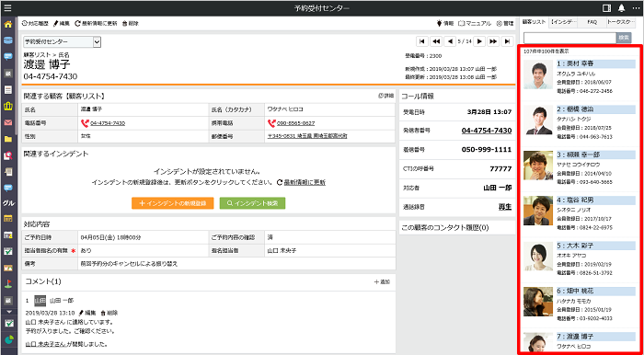
Task: Open the blue database icon in the sidebar
Action: [x=7, y=40]
